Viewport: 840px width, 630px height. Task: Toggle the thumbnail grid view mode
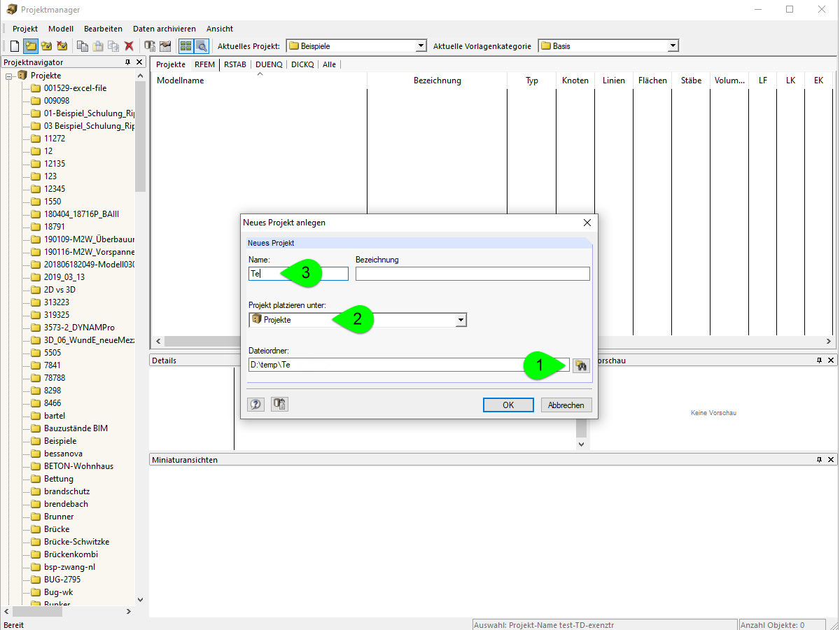186,45
